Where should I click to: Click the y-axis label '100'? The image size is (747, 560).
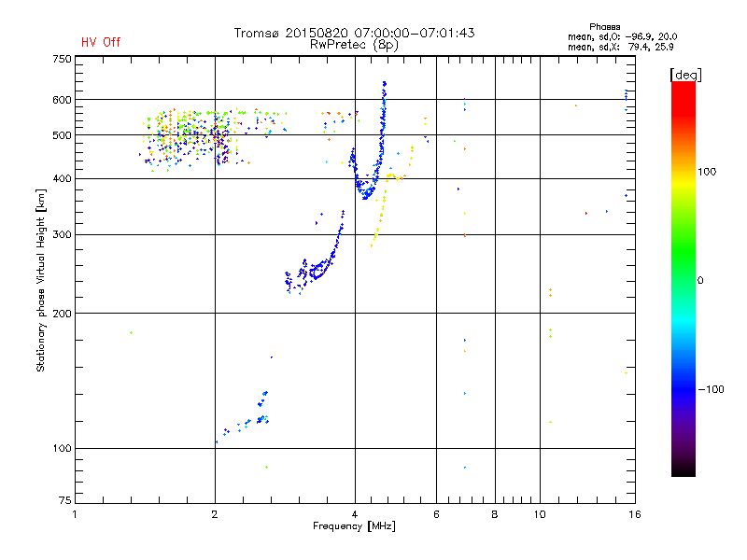62,448
